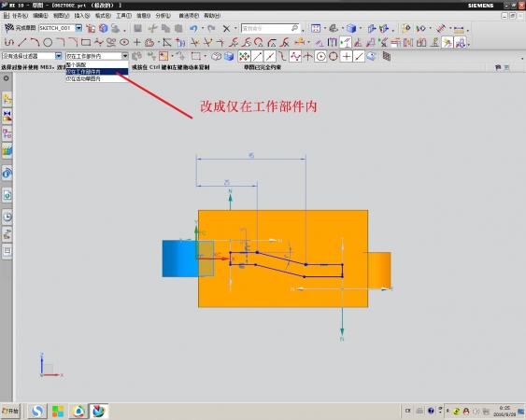Expand the selection filter dropdown
This screenshot has width=526, height=420.
[x=58, y=56]
